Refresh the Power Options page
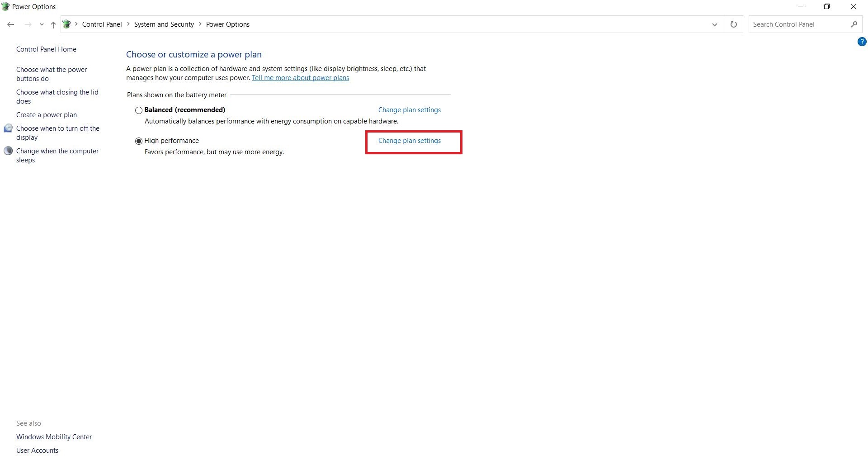868x465 pixels. click(734, 24)
